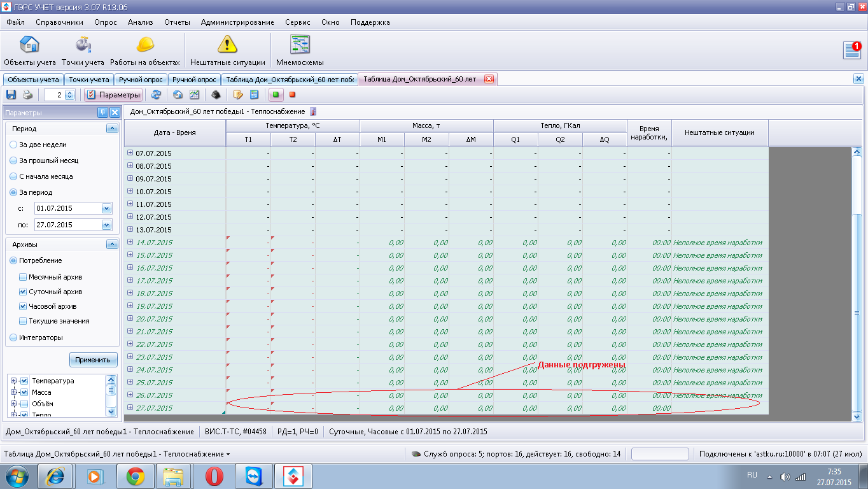Click the blue refresh arrows icon
Image resolution: width=868 pixels, height=489 pixels.
(156, 95)
